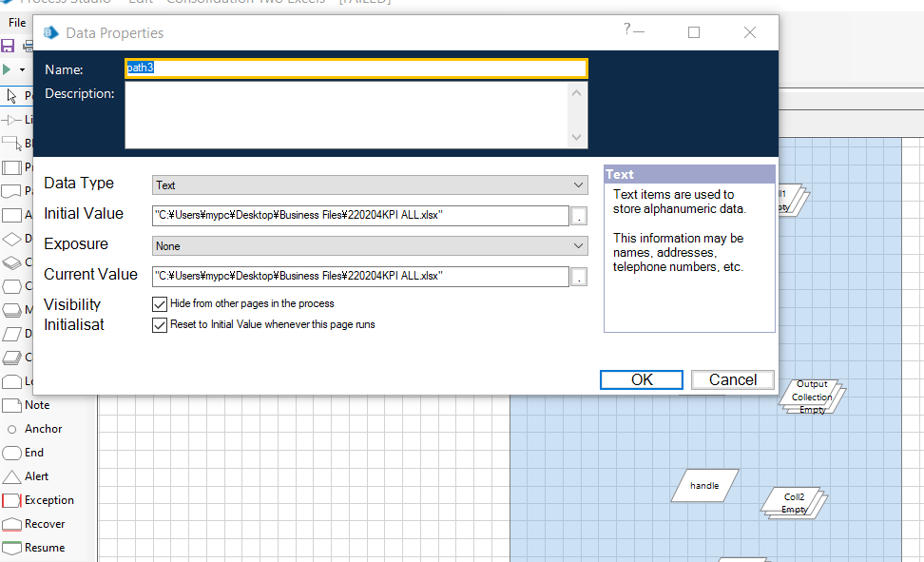Click the handle data item on canvas
This screenshot has width=924, height=562.
click(704, 486)
